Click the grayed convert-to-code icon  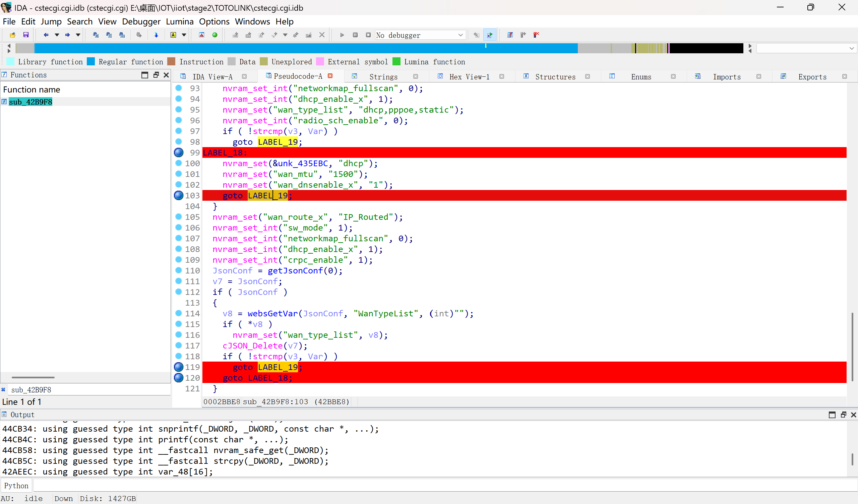[235, 35]
